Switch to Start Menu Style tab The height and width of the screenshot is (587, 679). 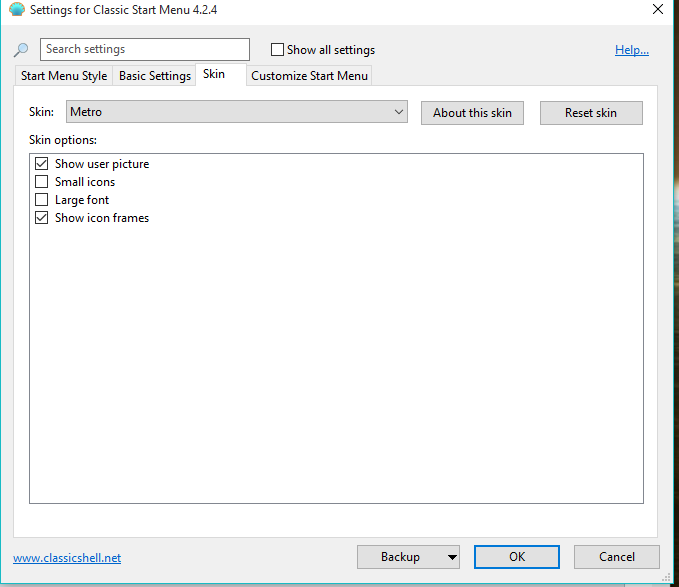(x=64, y=76)
